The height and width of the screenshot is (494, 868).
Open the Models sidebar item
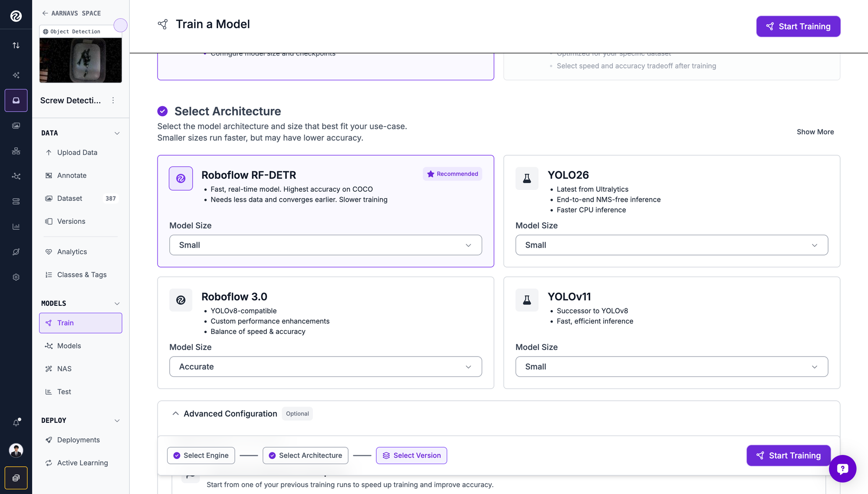(x=80, y=346)
